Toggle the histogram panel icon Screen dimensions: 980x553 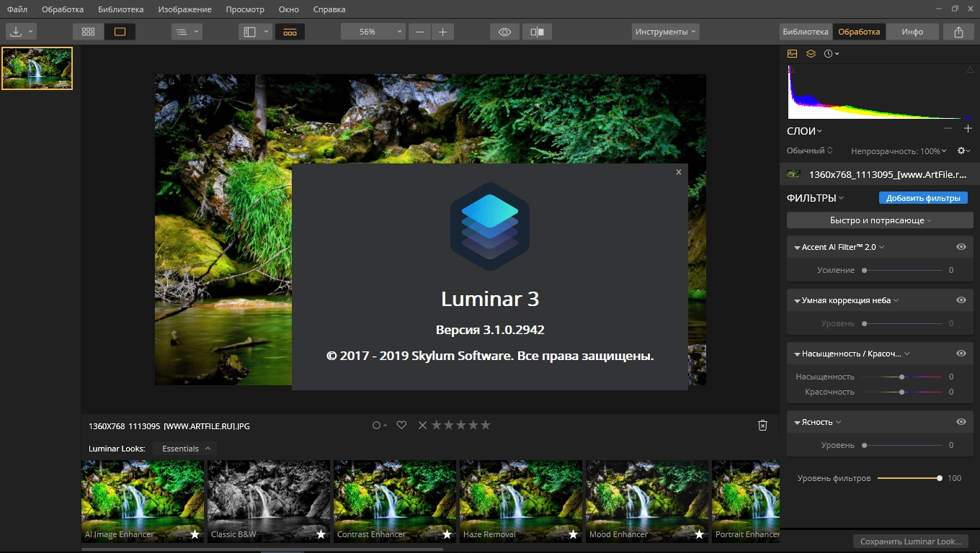(792, 53)
